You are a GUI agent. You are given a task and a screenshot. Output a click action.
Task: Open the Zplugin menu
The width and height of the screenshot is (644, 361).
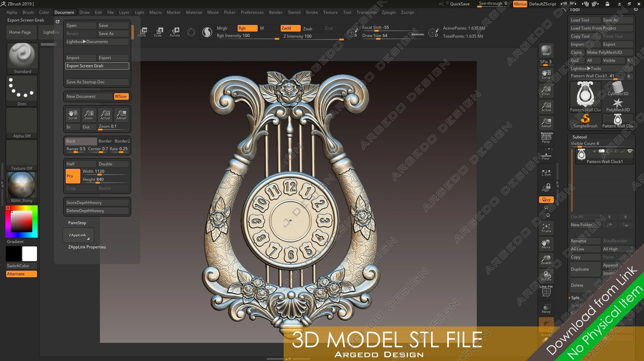[x=389, y=12]
